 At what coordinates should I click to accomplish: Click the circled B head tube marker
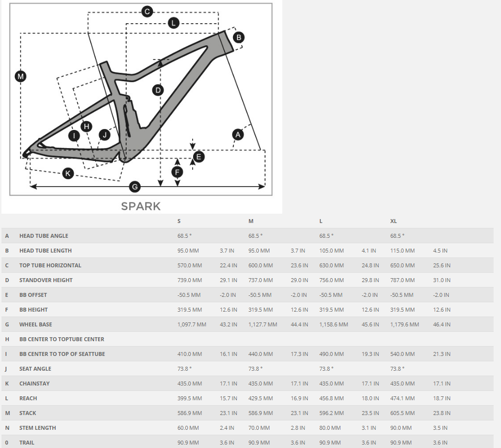[x=239, y=37]
